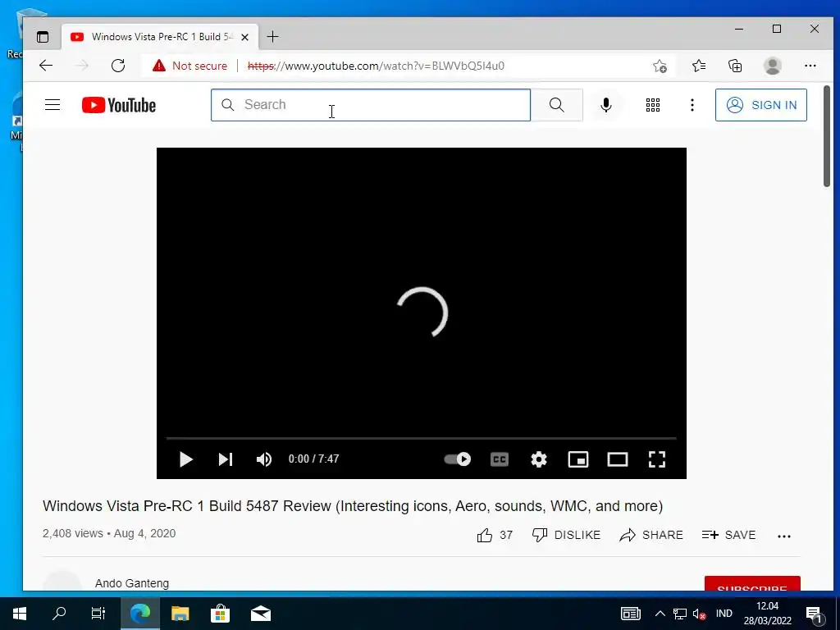Play the video with play button
Screen dimensions: 840x630
coord(186,459)
